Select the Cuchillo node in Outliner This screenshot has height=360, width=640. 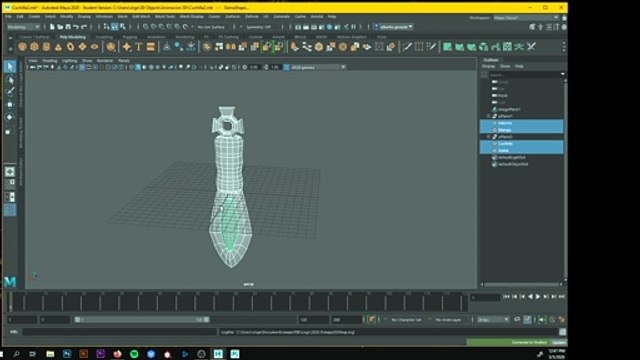point(522,143)
